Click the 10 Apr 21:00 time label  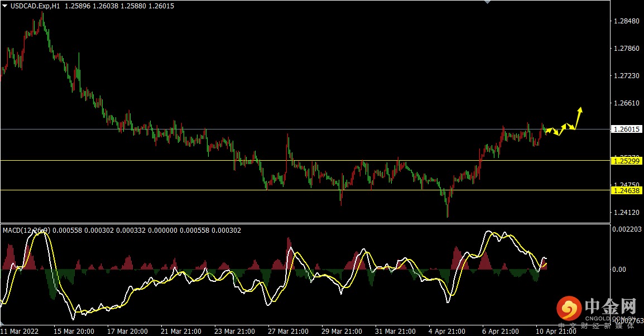(556, 331)
